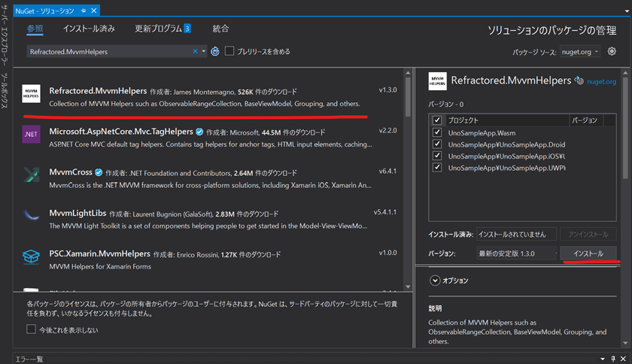Click the MvvmLightLibs package icon
Viewport: 632px width, 364px height.
[31, 216]
